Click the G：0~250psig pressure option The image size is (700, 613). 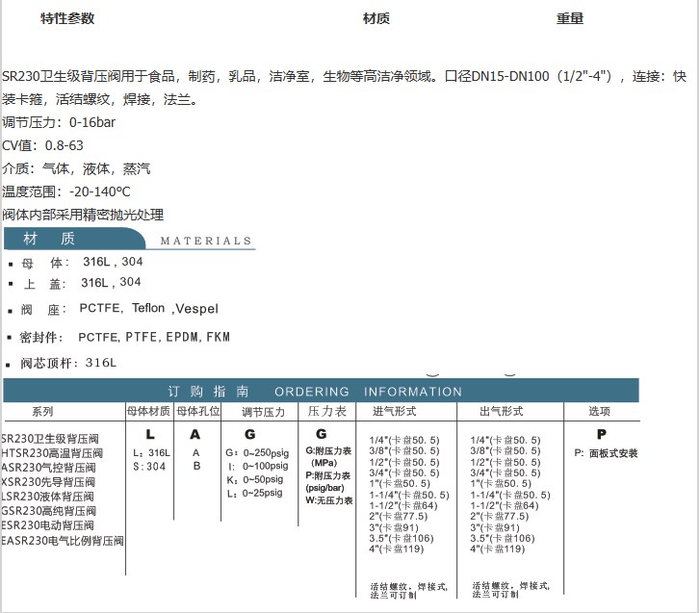coord(257,453)
